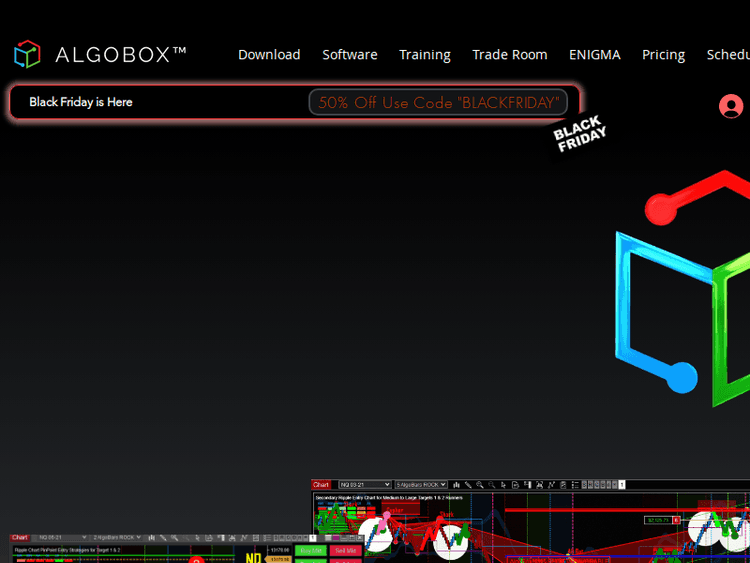
Task: Click the AlgoBox cube logo icon
Action: point(27,54)
